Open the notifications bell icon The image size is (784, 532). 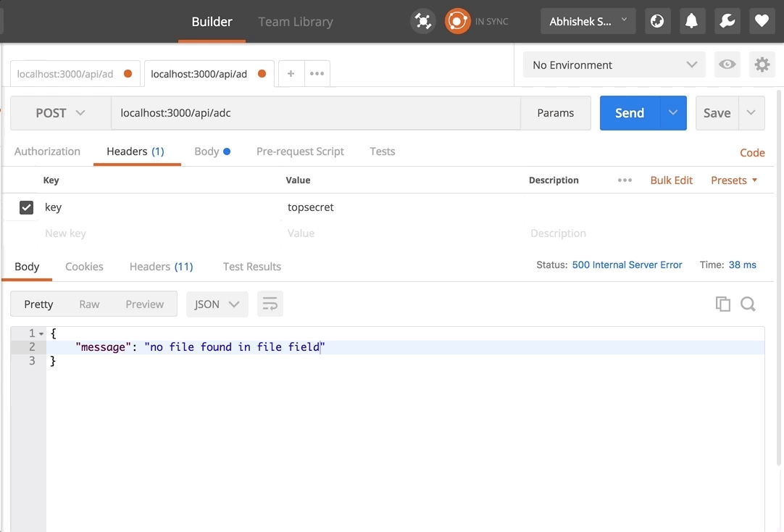click(x=691, y=21)
